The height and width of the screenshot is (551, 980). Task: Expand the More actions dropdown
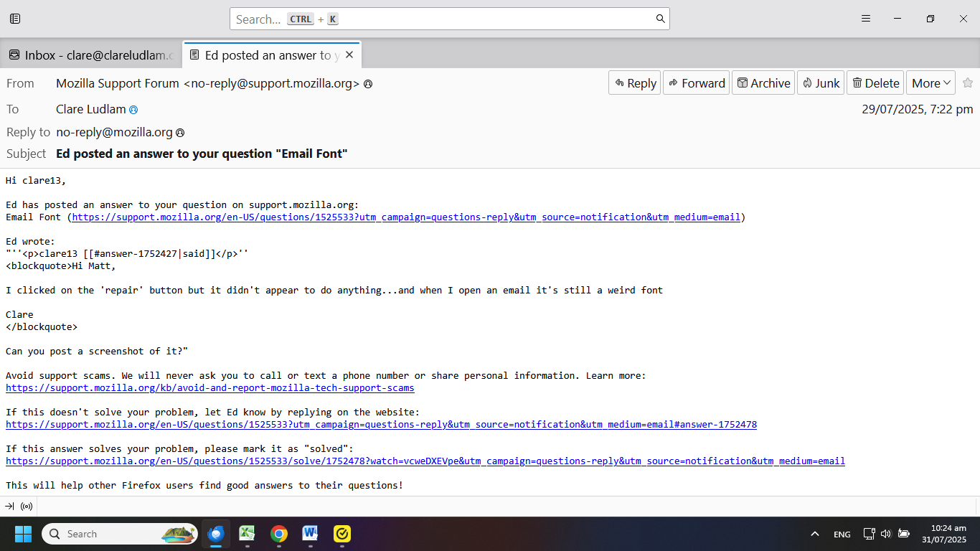coord(930,83)
